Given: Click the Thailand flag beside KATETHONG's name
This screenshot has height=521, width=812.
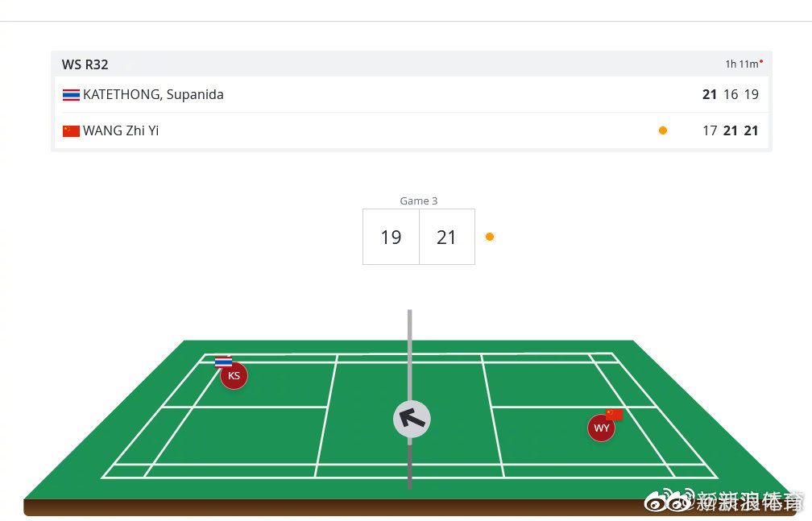Looking at the screenshot, I should click(x=71, y=95).
